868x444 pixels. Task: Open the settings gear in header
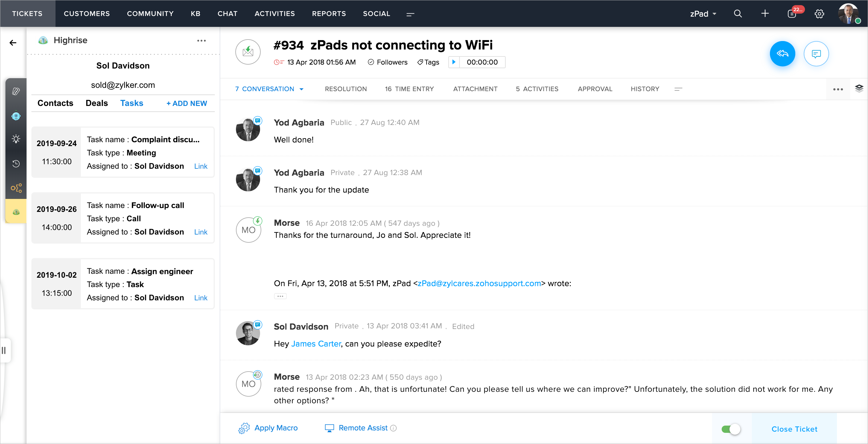point(819,14)
